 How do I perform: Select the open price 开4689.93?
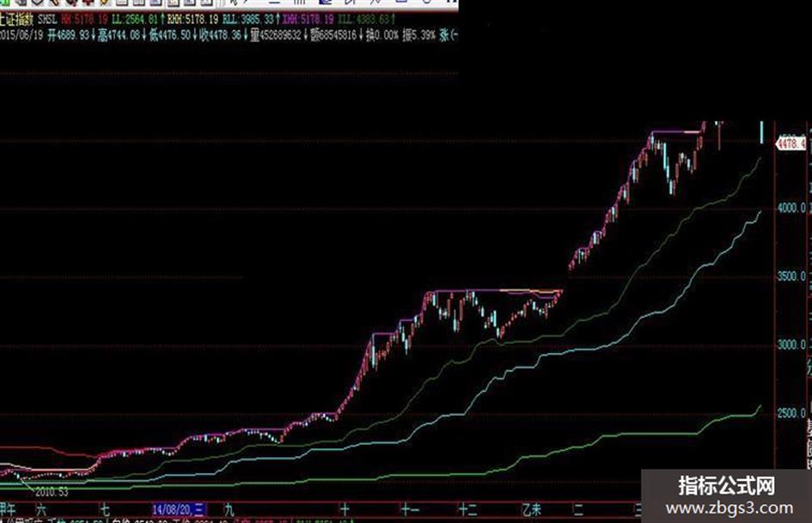click(x=69, y=36)
